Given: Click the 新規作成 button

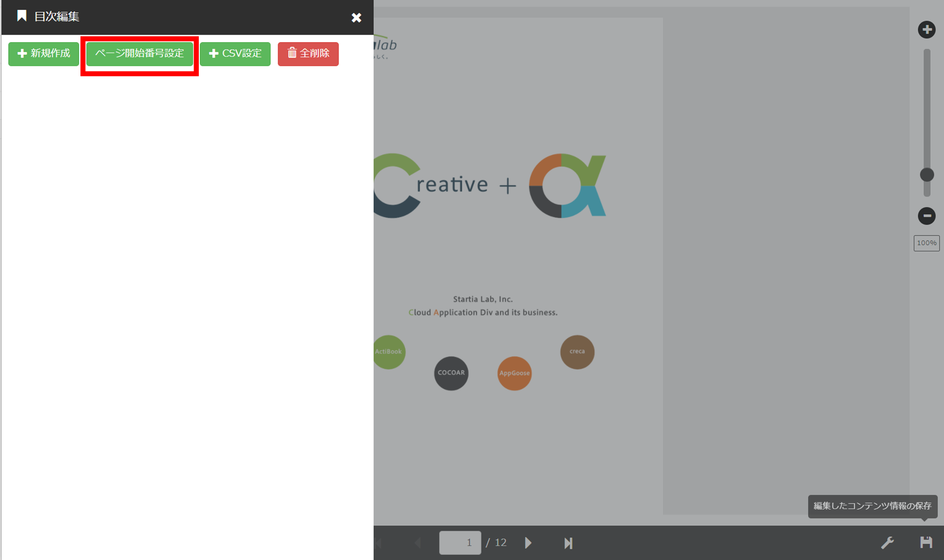Looking at the screenshot, I should pyautogui.click(x=44, y=54).
